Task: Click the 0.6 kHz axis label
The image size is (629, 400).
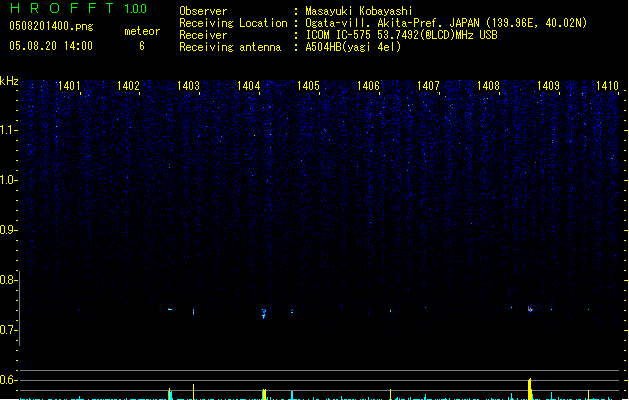Action: (x=8, y=380)
